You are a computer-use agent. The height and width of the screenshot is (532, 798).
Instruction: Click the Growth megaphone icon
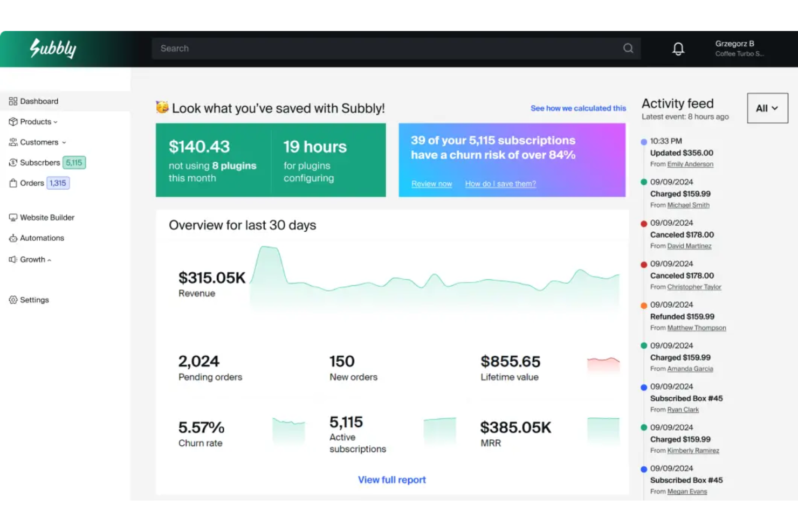point(13,259)
